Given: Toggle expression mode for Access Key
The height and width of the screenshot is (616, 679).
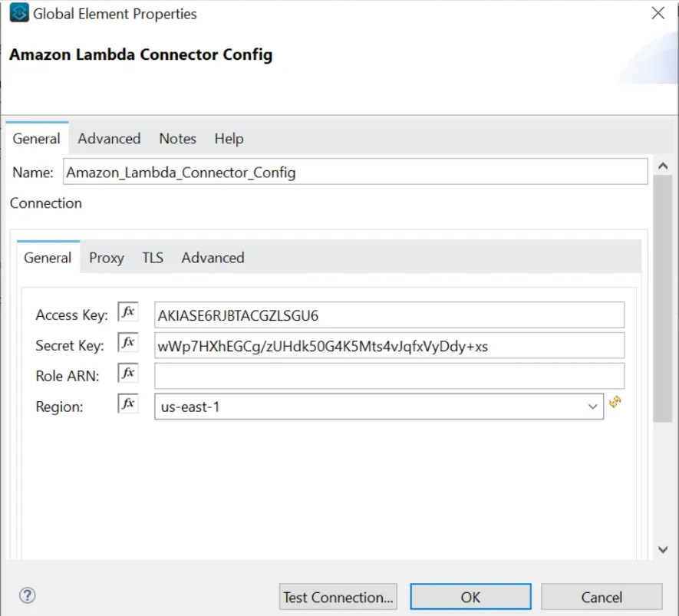Looking at the screenshot, I should (x=128, y=311).
